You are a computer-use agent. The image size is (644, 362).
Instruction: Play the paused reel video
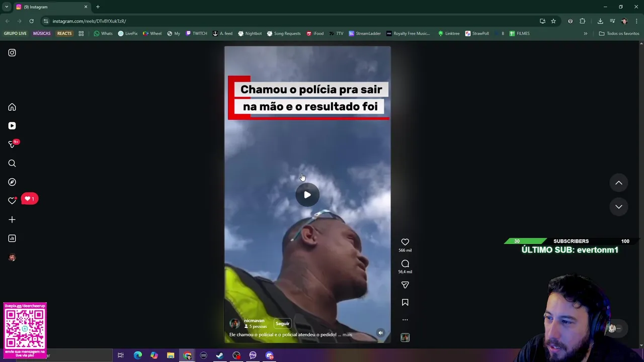[x=307, y=195]
